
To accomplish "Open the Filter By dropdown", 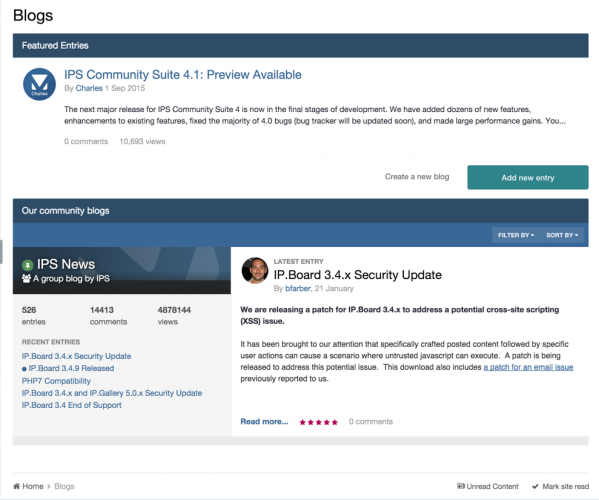I will 516,235.
